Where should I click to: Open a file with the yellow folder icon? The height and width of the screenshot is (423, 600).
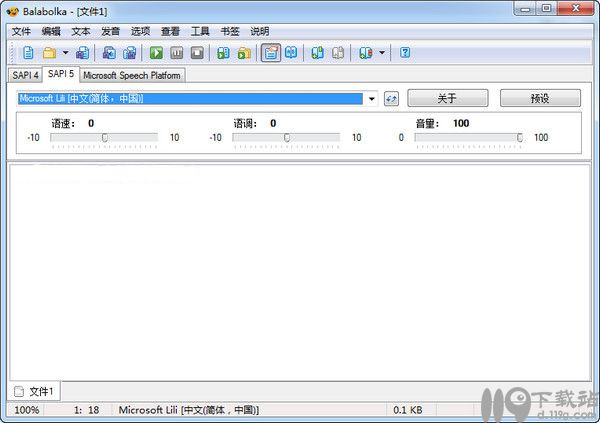tap(49, 53)
